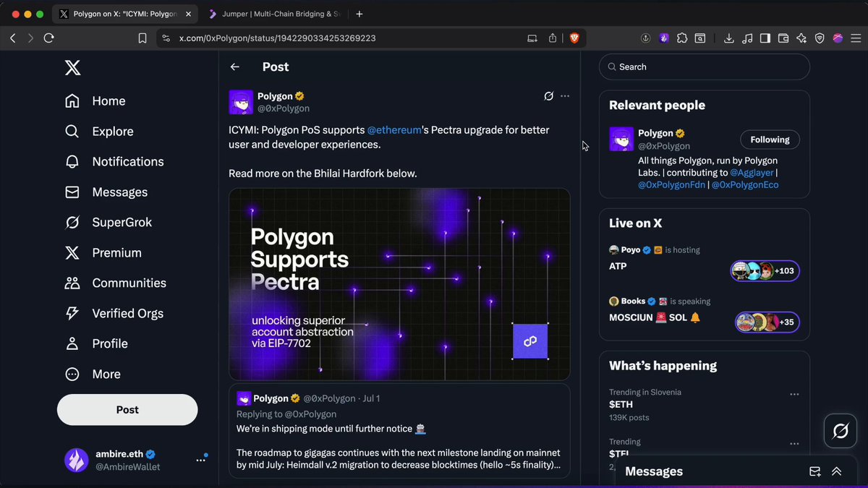
Task: Click the music note media control icon
Action: [747, 38]
